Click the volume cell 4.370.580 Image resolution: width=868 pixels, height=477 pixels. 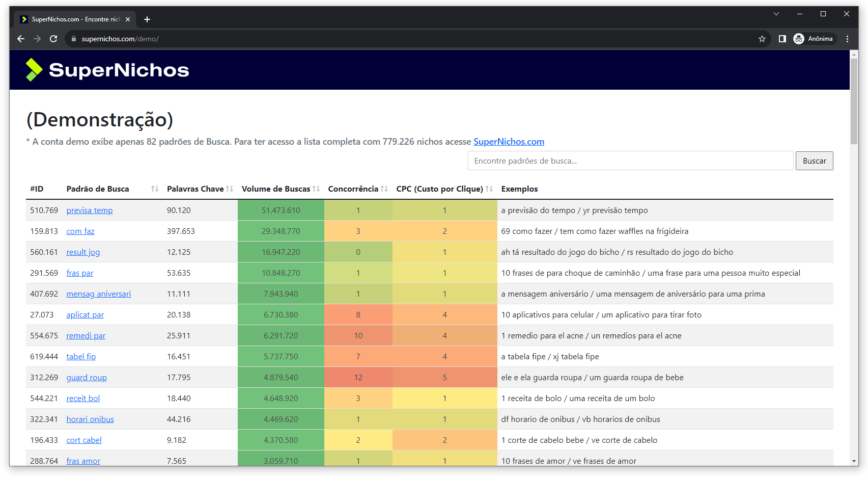pos(281,440)
